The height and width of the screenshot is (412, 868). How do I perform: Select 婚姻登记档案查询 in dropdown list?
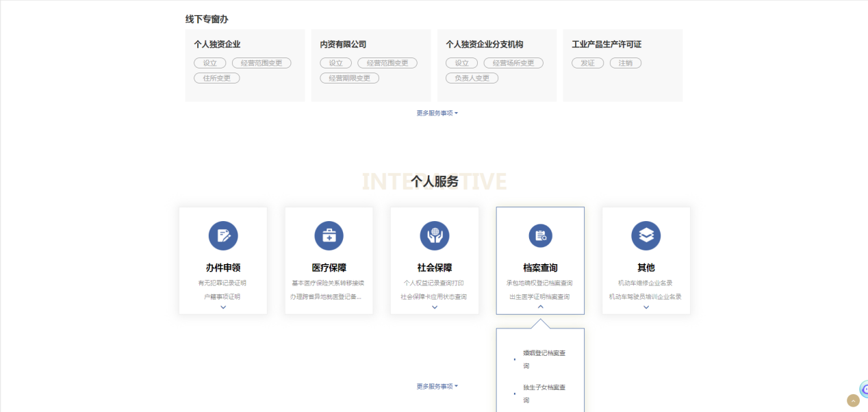point(545,359)
